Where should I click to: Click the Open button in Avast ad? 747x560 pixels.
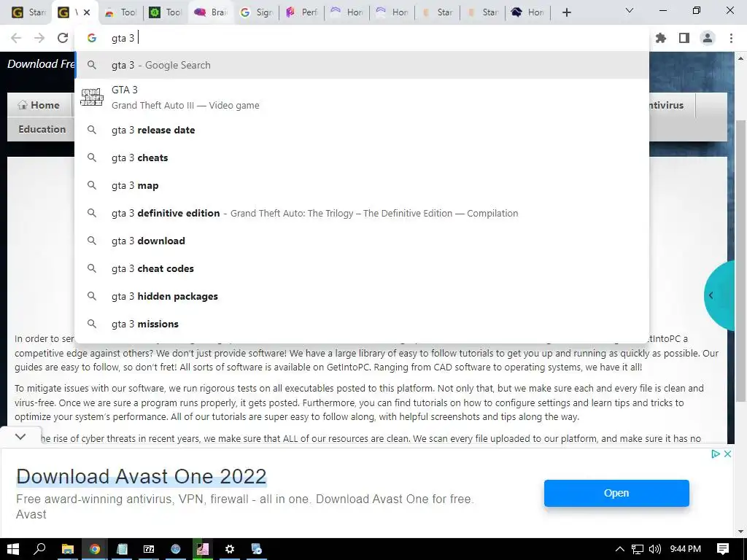click(x=616, y=493)
